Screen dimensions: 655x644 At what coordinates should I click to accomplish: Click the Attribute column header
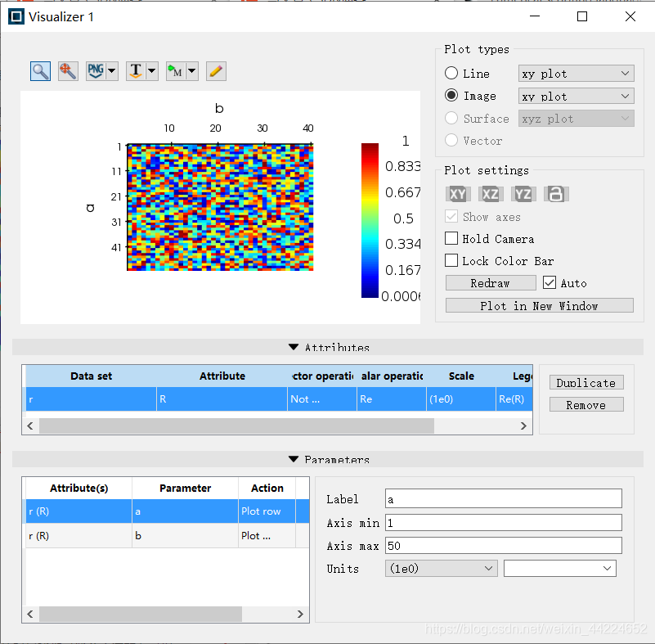(x=222, y=376)
